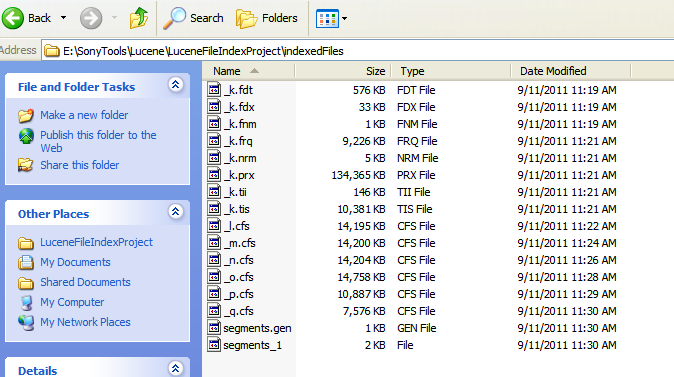Open My Documents link
Viewport: 674px width, 377px height.
click(75, 262)
